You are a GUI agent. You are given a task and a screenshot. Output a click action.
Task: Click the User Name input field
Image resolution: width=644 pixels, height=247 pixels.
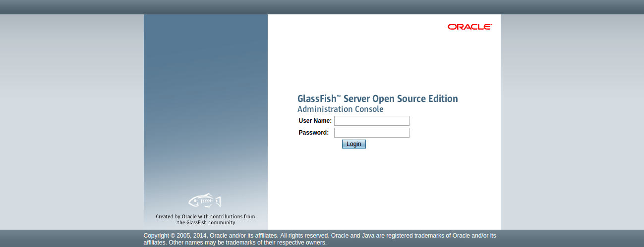point(372,121)
